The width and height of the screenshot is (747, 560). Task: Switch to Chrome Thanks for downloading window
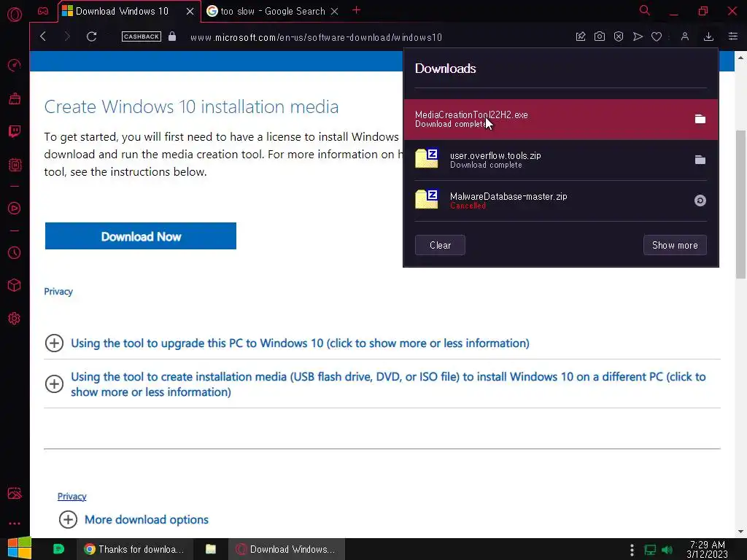pos(135,549)
